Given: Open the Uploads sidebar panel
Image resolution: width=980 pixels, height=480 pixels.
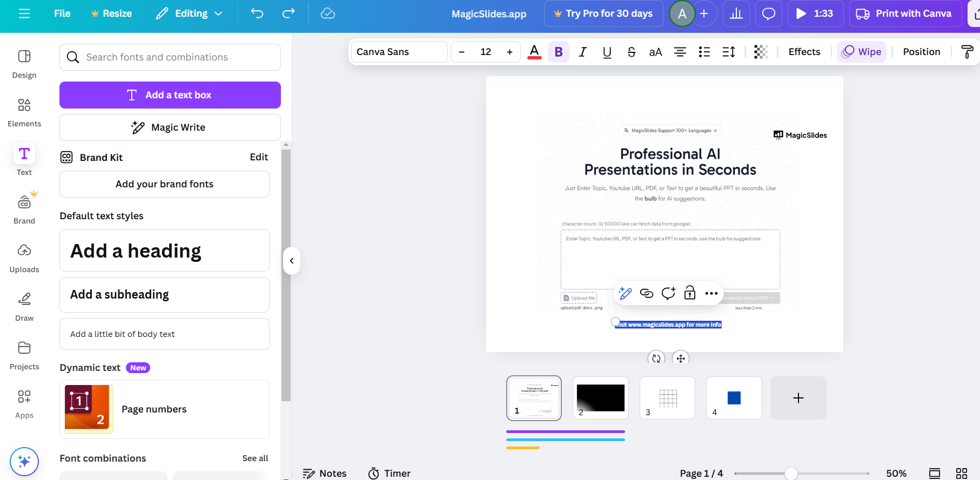Looking at the screenshot, I should pyautogui.click(x=24, y=258).
